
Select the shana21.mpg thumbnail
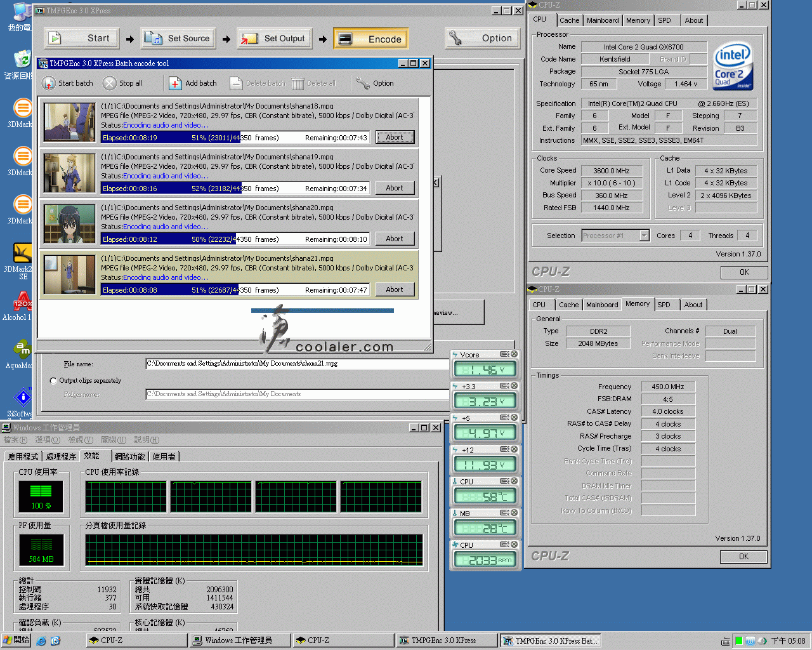tap(69, 274)
